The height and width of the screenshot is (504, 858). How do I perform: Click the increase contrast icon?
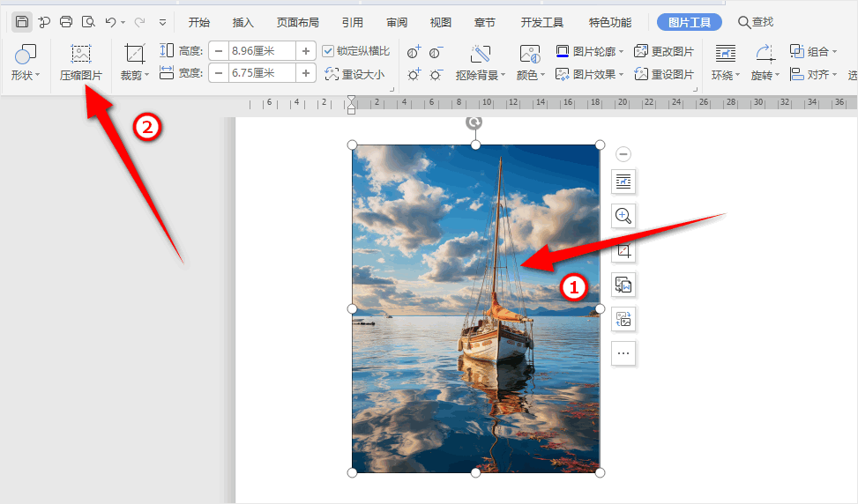pyautogui.click(x=414, y=52)
